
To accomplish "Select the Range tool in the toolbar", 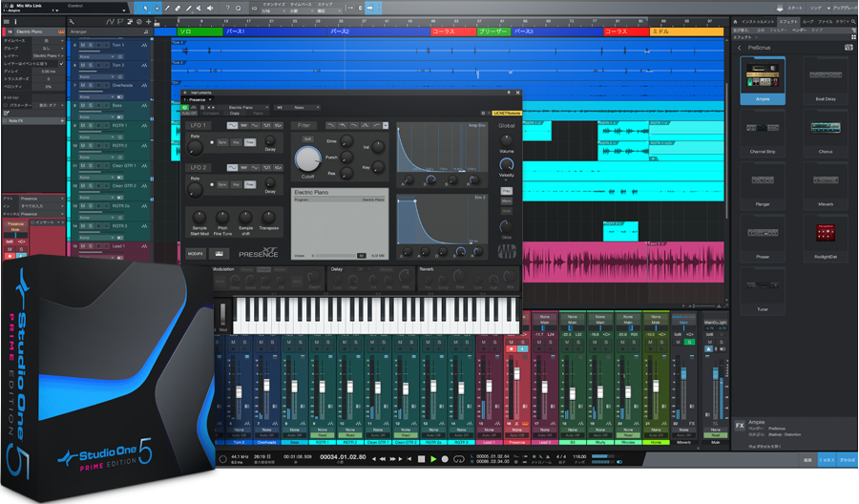I will [x=157, y=9].
